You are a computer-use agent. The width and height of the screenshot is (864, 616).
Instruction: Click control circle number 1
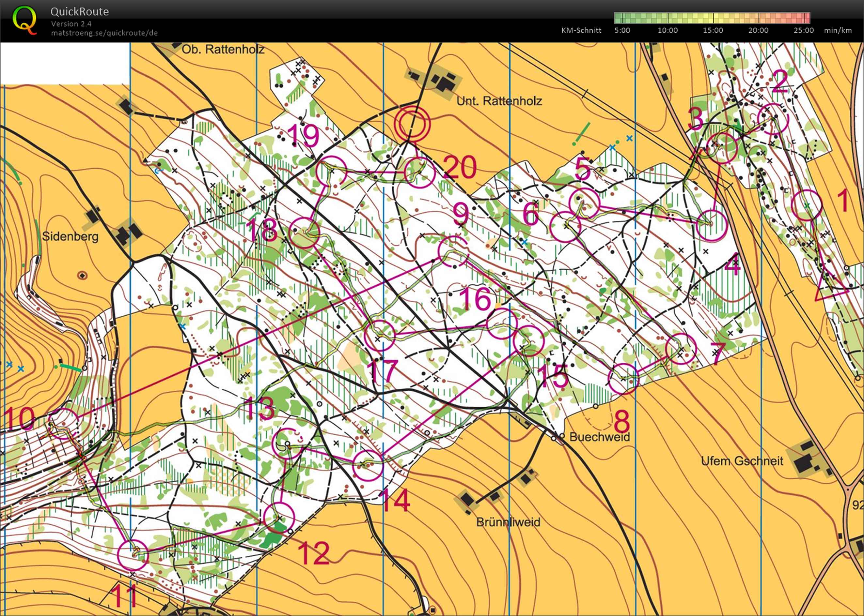807,205
